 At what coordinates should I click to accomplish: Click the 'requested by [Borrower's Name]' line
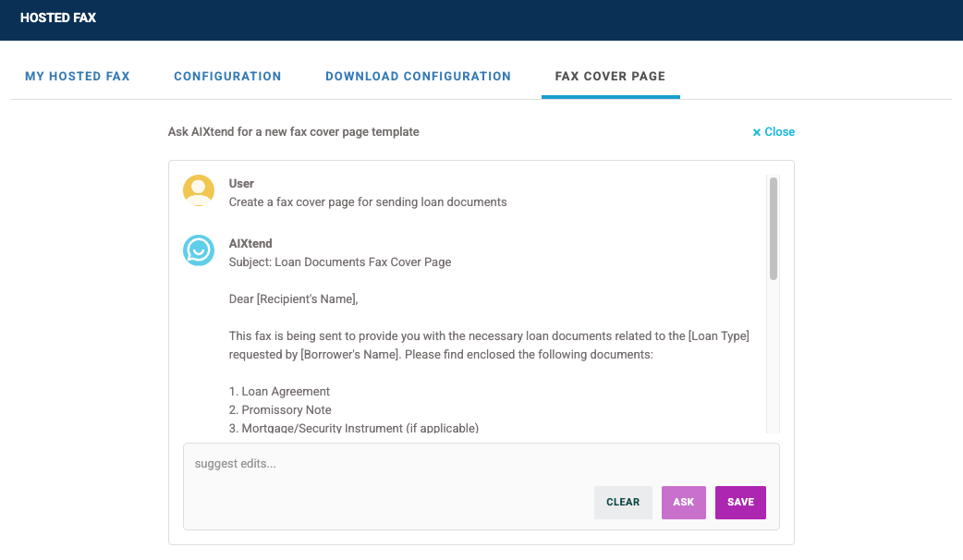441,354
